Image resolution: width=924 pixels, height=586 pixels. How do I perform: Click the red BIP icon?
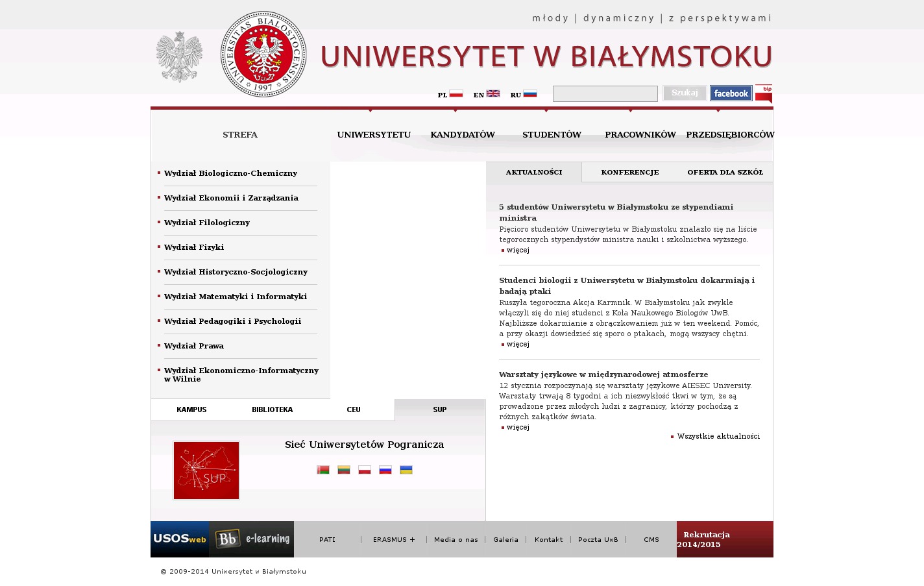tap(764, 93)
